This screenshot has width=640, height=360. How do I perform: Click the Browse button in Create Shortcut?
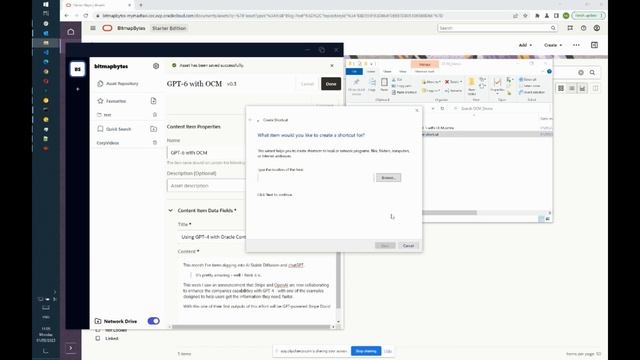[x=388, y=178]
